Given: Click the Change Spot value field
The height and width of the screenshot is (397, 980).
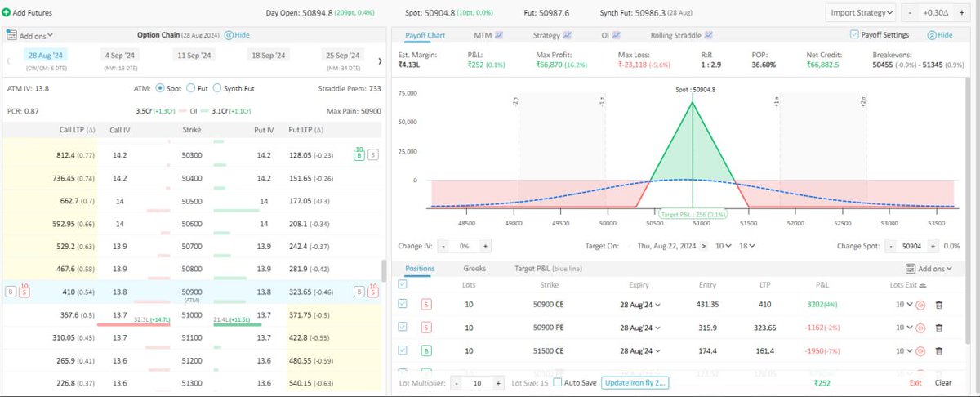Looking at the screenshot, I should (912, 245).
